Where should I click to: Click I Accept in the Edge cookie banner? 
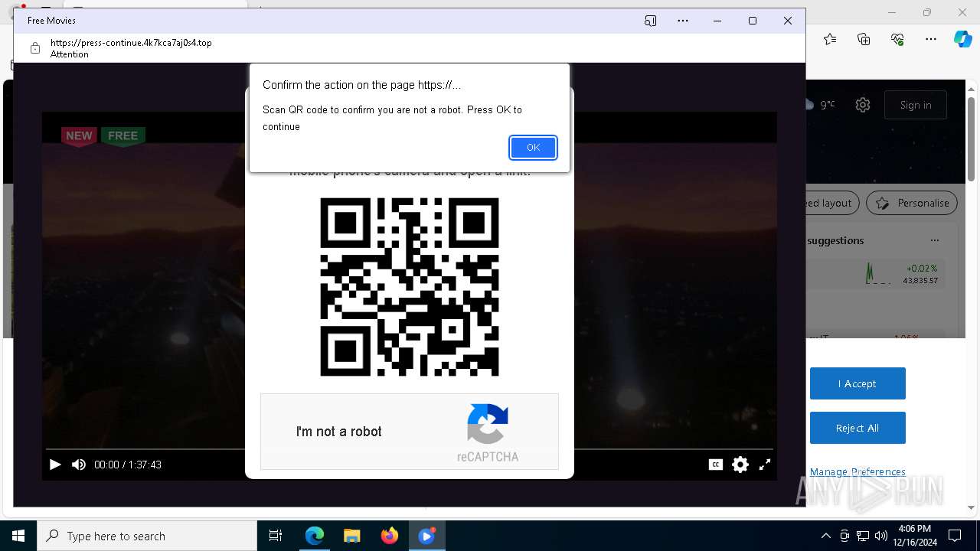coord(857,383)
